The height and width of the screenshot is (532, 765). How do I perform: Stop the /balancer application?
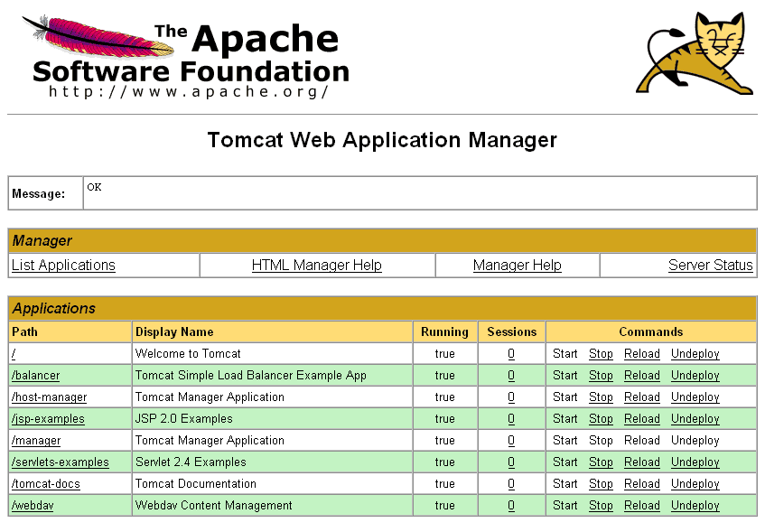click(601, 376)
